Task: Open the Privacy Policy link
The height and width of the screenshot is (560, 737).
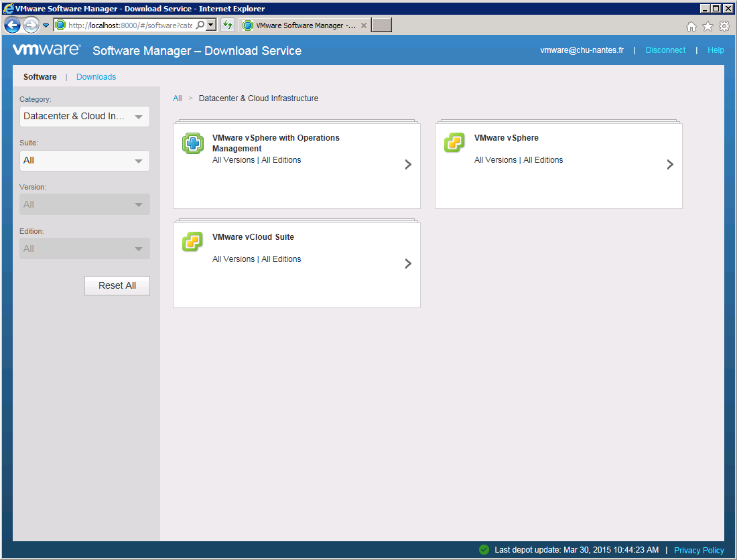Action: pos(699,550)
